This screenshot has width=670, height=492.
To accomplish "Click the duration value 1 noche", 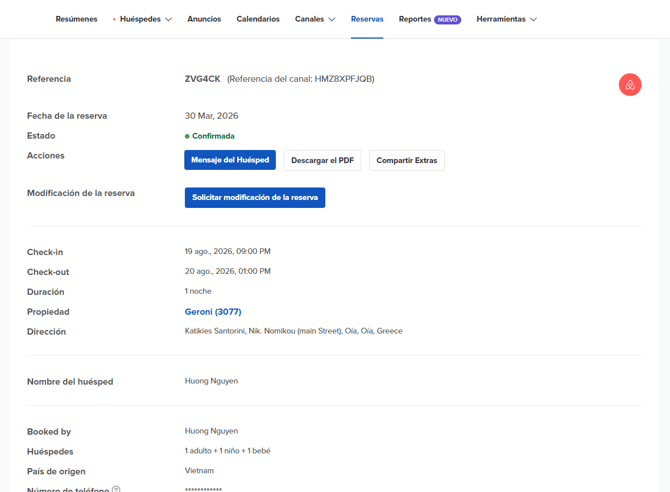I will click(198, 291).
